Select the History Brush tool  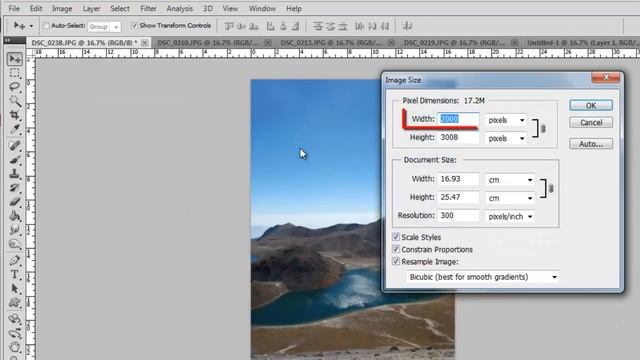click(x=15, y=188)
